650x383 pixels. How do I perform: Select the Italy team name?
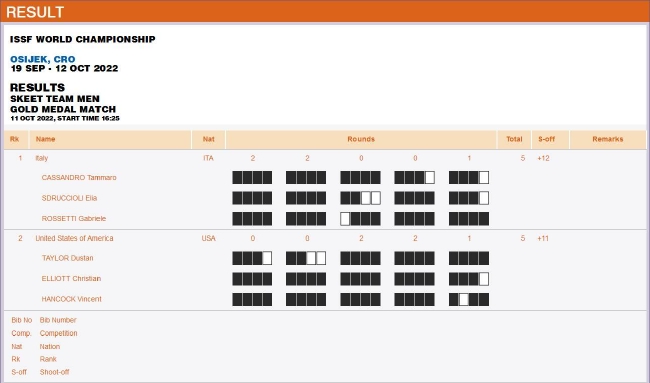click(x=41, y=158)
